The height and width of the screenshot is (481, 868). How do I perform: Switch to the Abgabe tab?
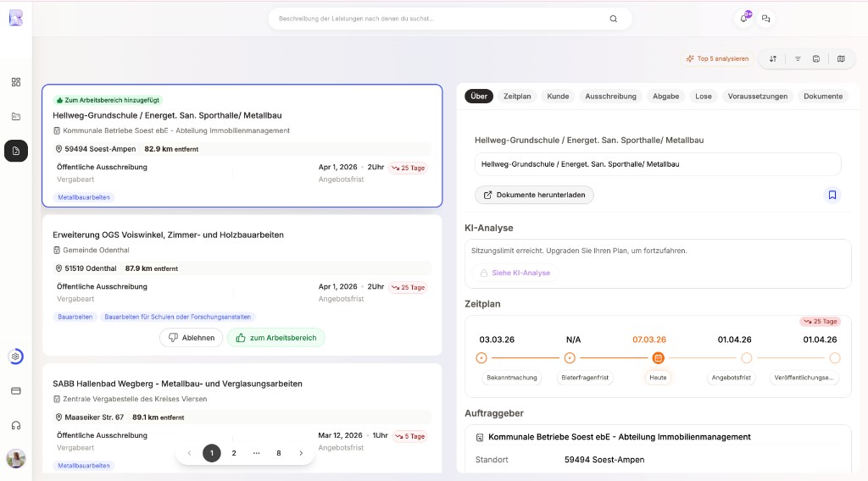(666, 97)
